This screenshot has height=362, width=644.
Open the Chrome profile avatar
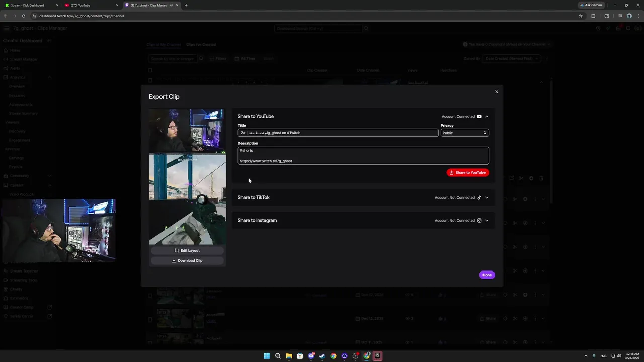[629, 16]
